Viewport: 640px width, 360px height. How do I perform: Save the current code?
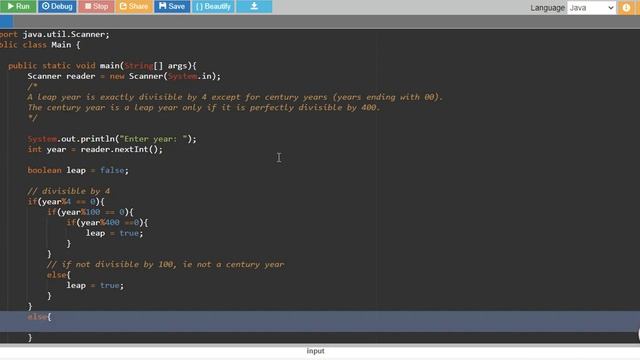point(172,7)
